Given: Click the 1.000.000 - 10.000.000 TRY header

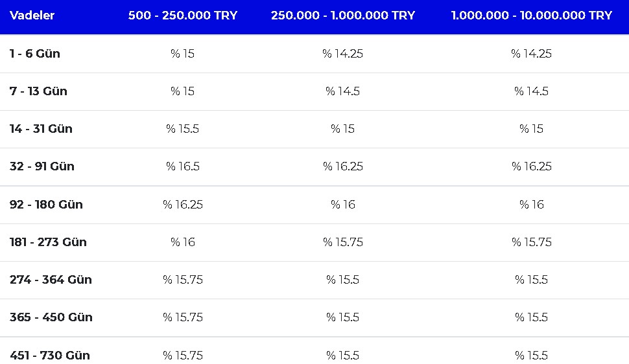Looking at the screenshot, I should (532, 16).
